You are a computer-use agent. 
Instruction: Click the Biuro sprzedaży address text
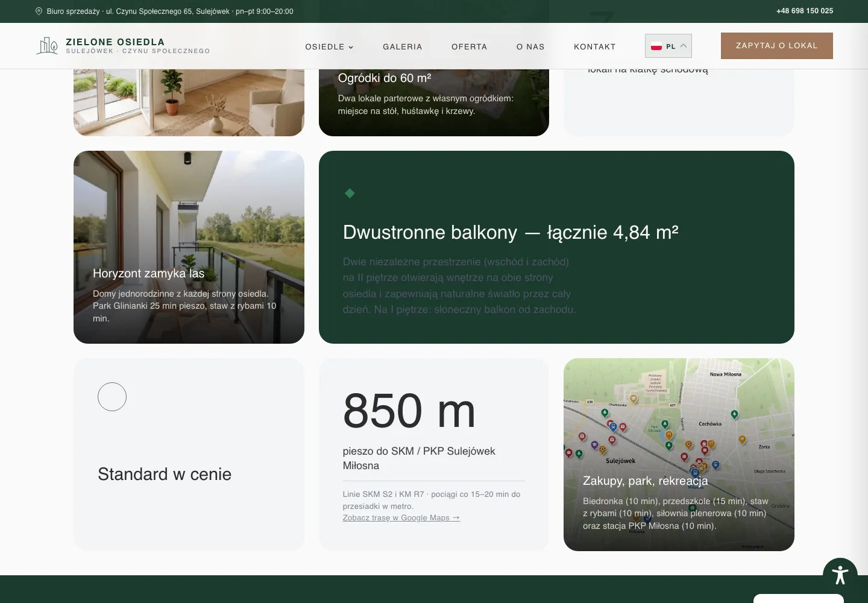click(x=170, y=11)
